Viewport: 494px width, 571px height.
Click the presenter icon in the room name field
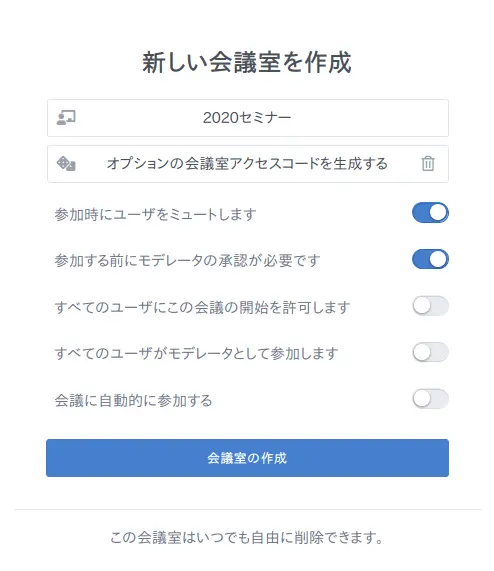(66, 118)
